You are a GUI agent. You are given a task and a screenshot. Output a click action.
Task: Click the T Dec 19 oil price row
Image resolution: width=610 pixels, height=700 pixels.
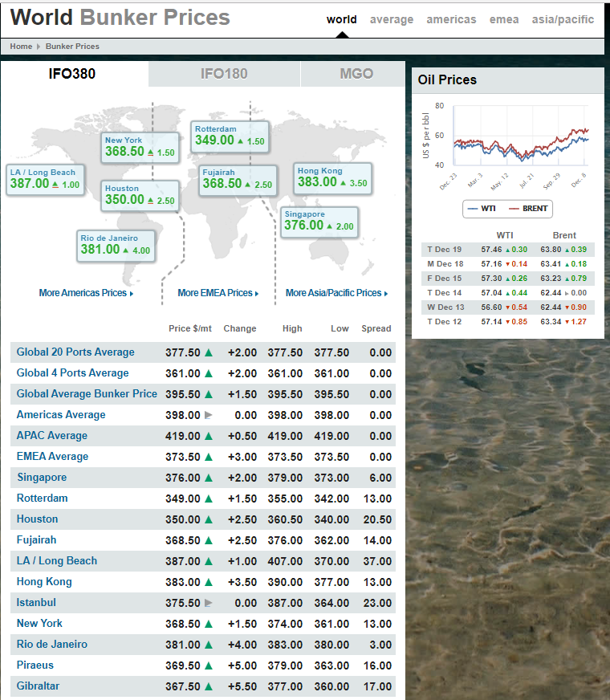click(508, 250)
